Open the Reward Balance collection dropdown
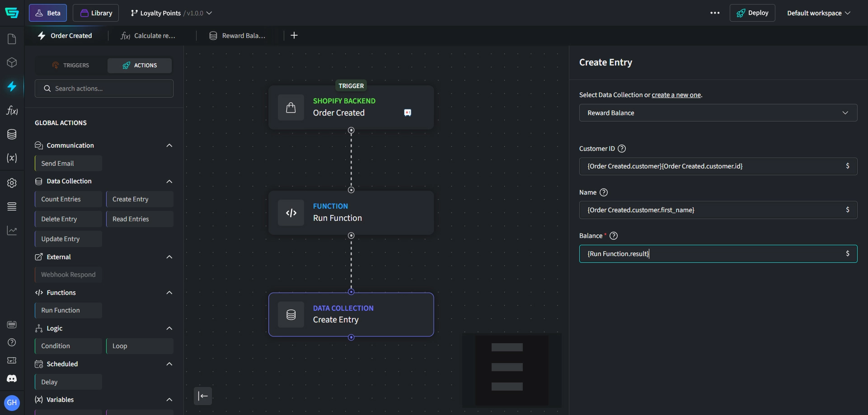 pyautogui.click(x=718, y=112)
